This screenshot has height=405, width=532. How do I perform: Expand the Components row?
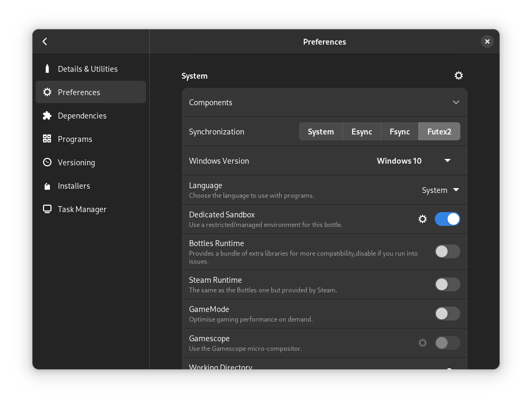coord(324,103)
